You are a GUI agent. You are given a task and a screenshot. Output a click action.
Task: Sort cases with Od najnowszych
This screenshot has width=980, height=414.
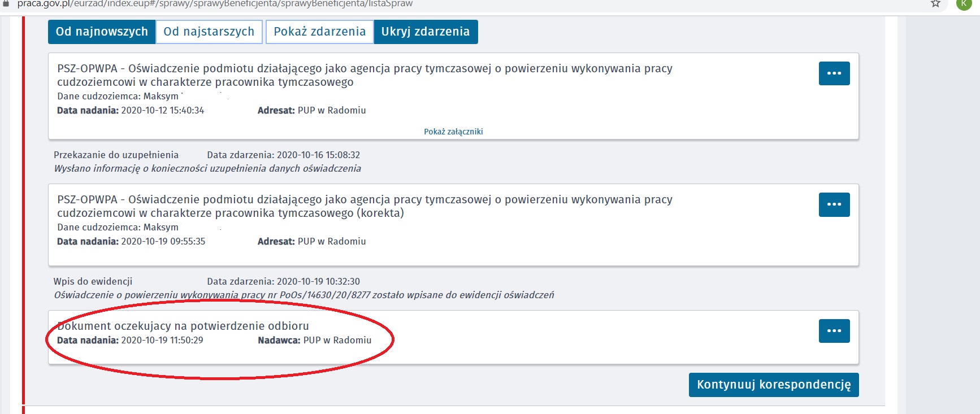click(102, 32)
